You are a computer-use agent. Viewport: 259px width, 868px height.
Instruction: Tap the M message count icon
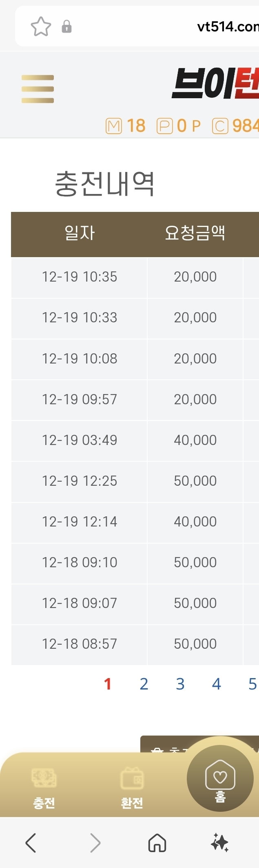(x=114, y=126)
